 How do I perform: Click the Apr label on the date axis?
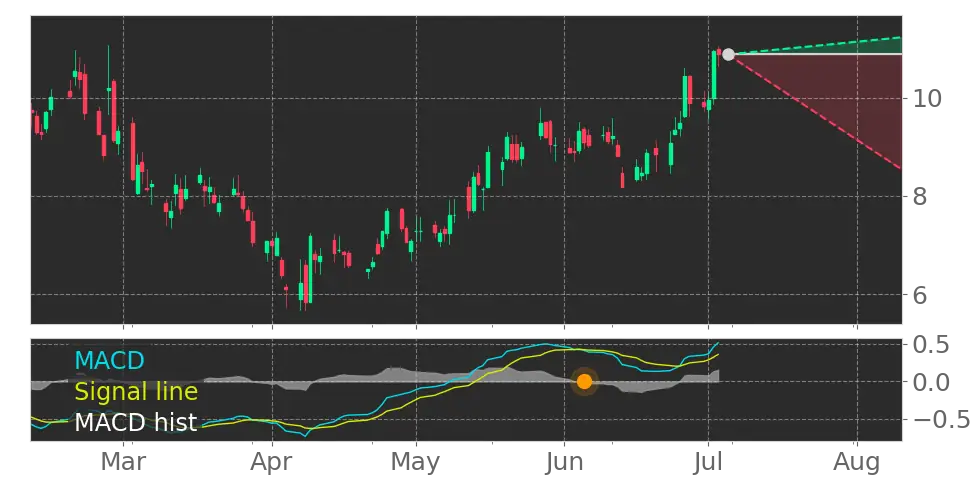(x=272, y=462)
